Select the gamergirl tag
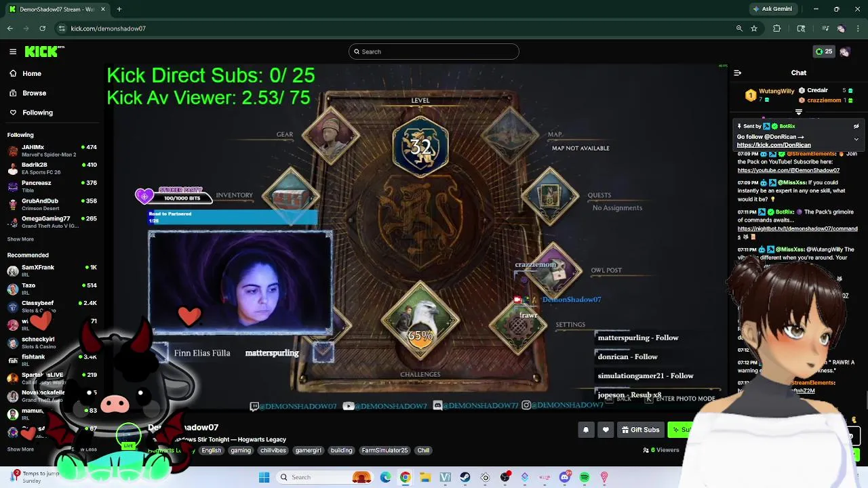The image size is (868, 488). [308, 450]
